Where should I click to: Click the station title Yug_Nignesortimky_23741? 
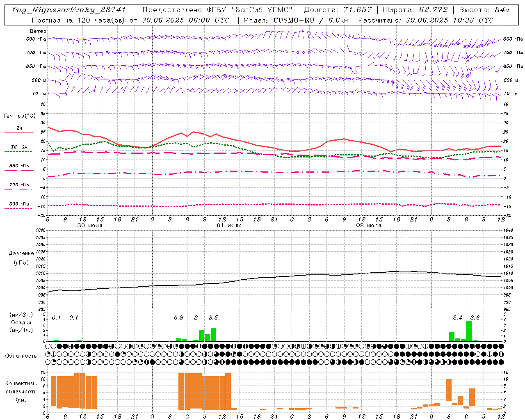(68, 10)
